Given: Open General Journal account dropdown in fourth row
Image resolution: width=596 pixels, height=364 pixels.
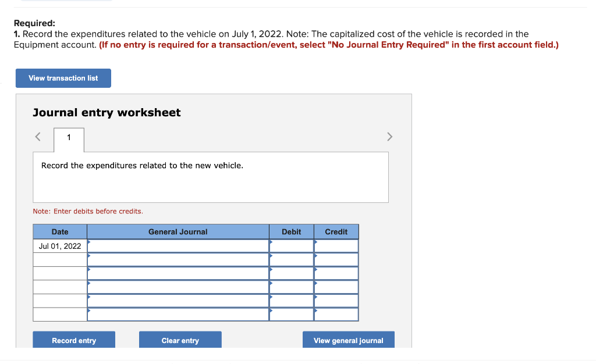Looking at the screenshot, I should [x=178, y=287].
